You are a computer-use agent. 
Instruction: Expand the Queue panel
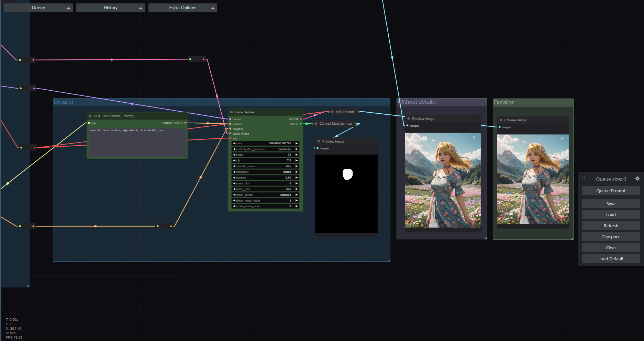[38, 8]
